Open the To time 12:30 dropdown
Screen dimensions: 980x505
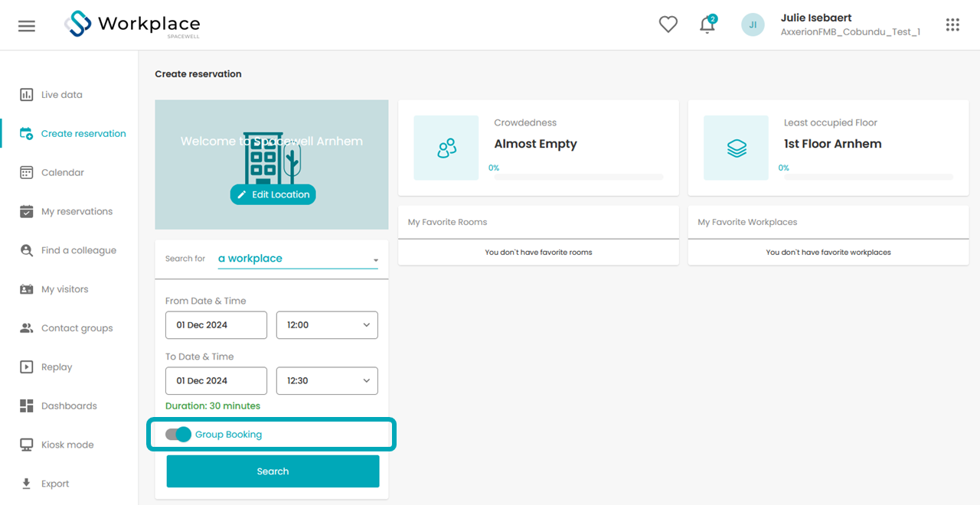point(327,381)
